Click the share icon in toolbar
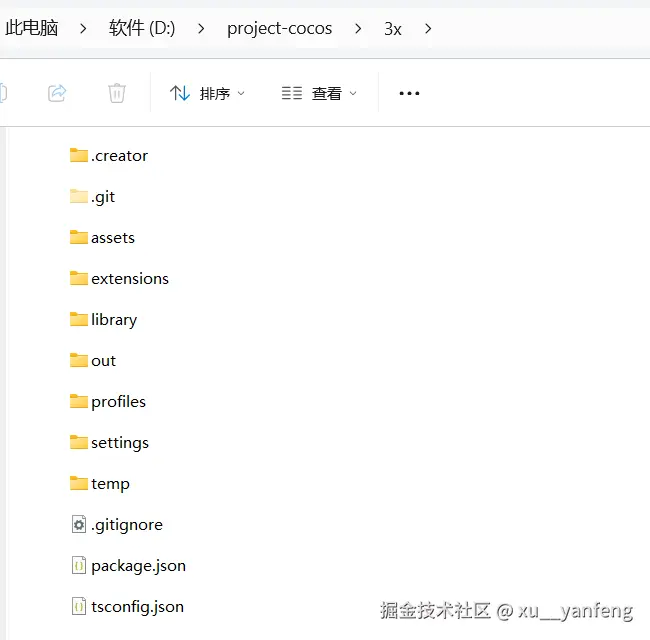Viewport: 650px width, 640px height. [57, 93]
